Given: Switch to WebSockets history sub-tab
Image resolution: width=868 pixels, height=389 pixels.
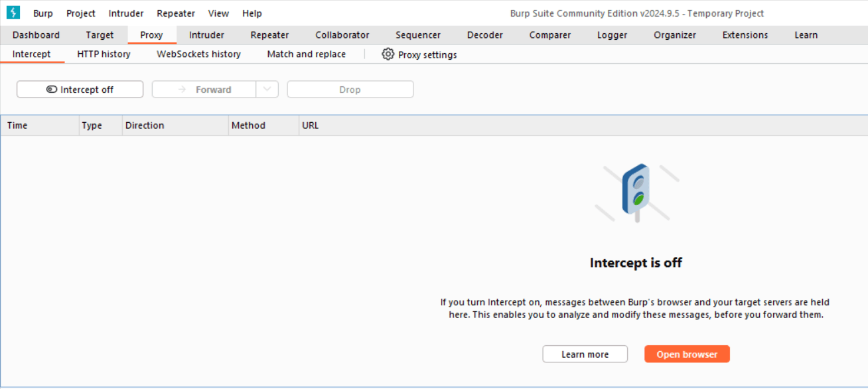Looking at the screenshot, I should [198, 54].
